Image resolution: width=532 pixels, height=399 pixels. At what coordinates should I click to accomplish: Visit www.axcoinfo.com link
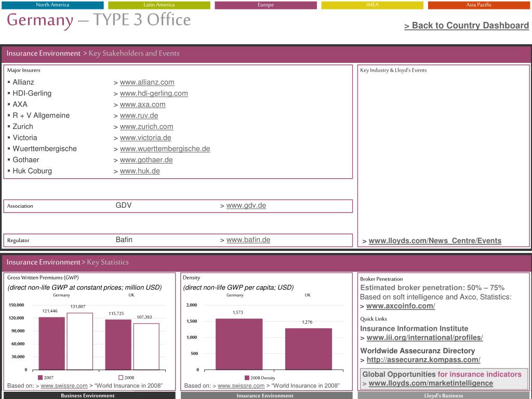[401, 305]
